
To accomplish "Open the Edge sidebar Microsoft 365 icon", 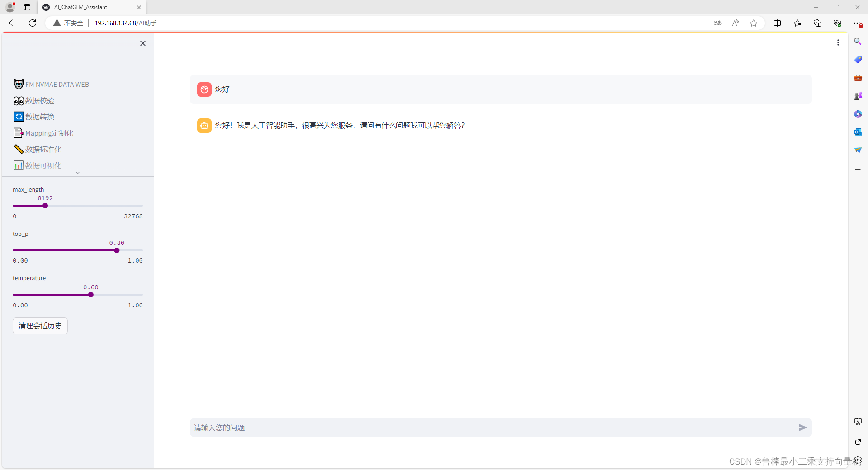I will pyautogui.click(x=858, y=114).
